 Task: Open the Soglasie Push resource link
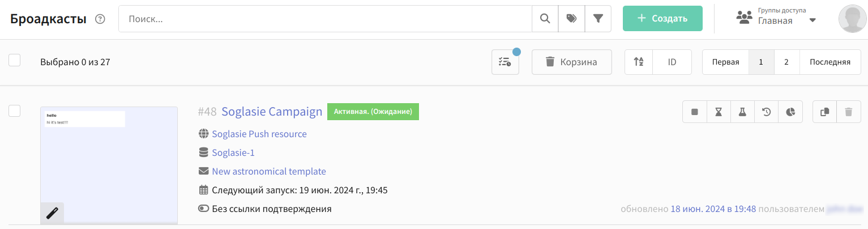(x=259, y=134)
